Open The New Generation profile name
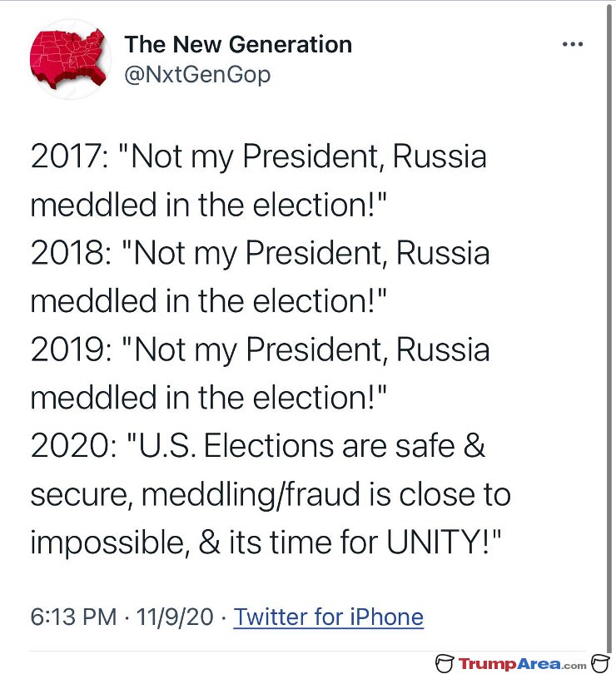The width and height of the screenshot is (616, 674). 238,44
